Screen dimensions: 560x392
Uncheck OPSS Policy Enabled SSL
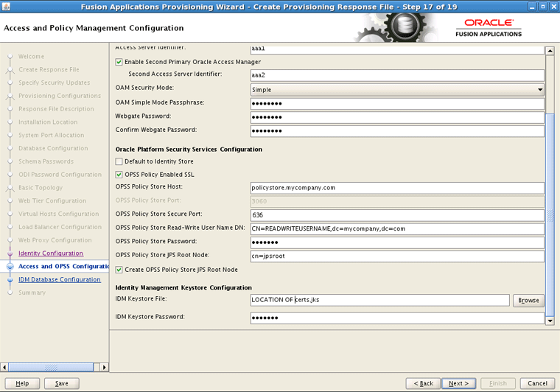(119, 175)
